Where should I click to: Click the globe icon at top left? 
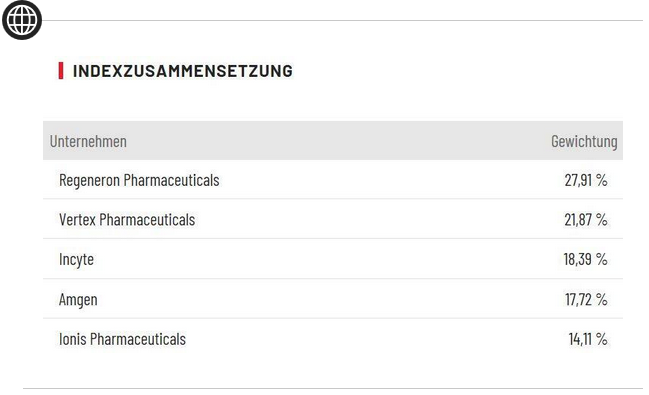click(22, 20)
